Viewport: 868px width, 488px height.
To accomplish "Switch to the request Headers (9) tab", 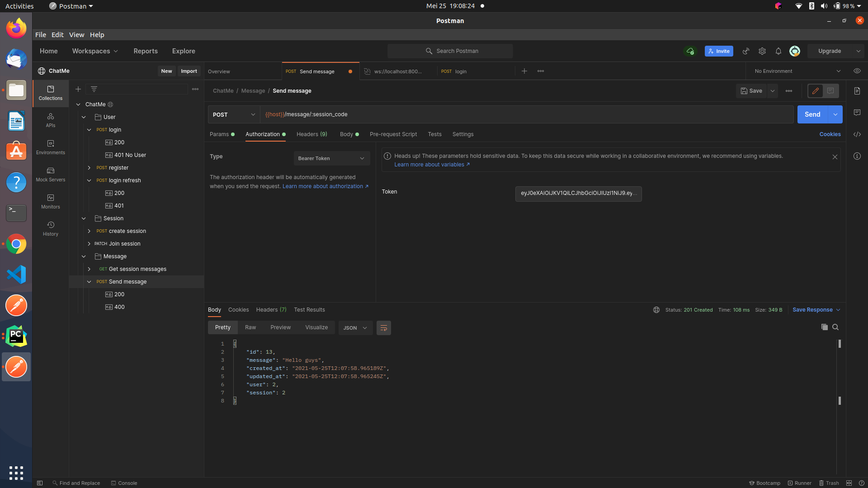I will (x=312, y=134).
